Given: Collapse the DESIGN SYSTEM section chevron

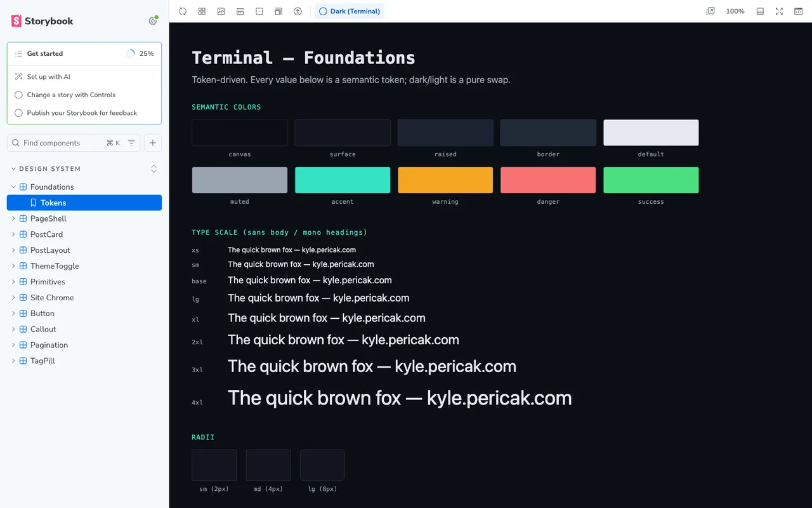Looking at the screenshot, I should pyautogui.click(x=13, y=169).
